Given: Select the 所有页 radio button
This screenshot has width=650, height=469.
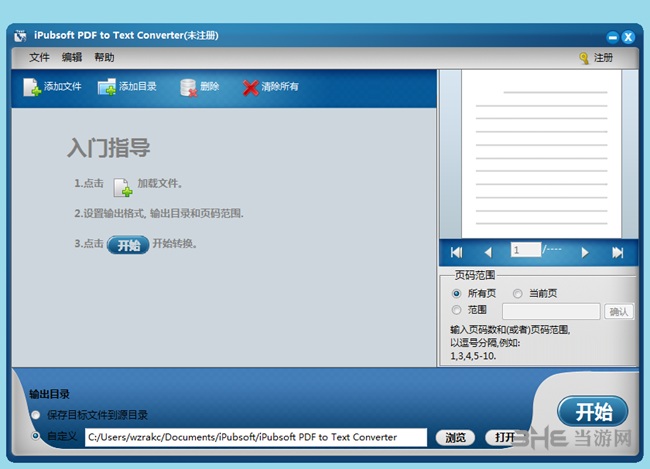Looking at the screenshot, I should tap(456, 294).
